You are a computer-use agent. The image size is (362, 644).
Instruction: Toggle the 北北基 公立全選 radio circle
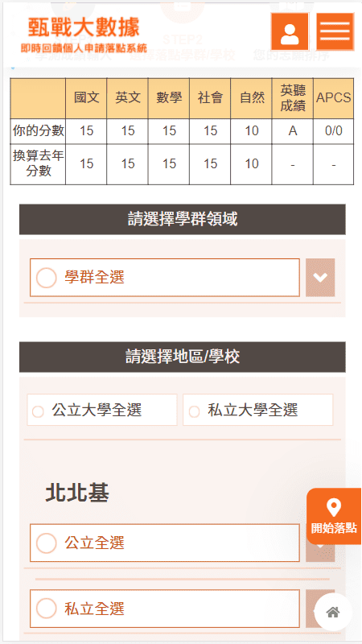click(47, 543)
